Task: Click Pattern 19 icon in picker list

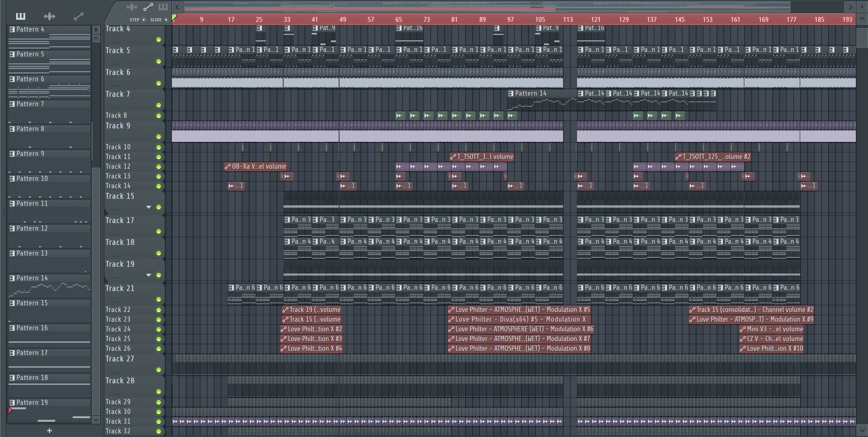Action: click(x=12, y=403)
